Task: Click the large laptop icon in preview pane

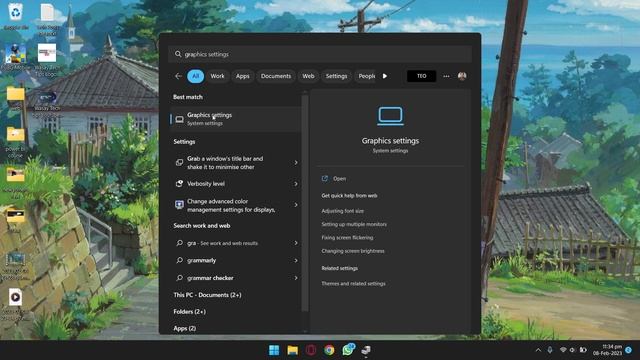Action: tap(390, 116)
